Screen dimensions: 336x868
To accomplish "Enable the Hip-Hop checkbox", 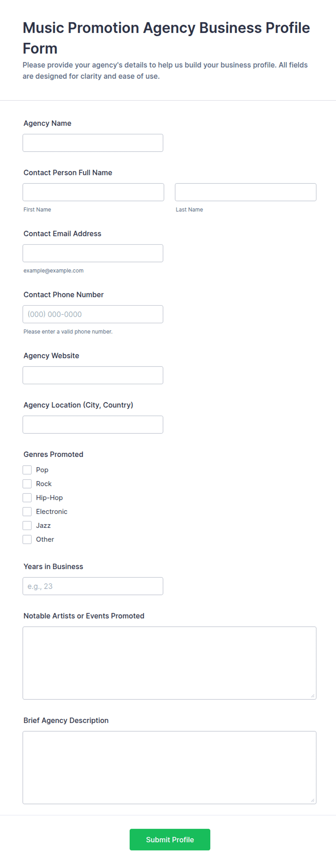I will tap(27, 498).
